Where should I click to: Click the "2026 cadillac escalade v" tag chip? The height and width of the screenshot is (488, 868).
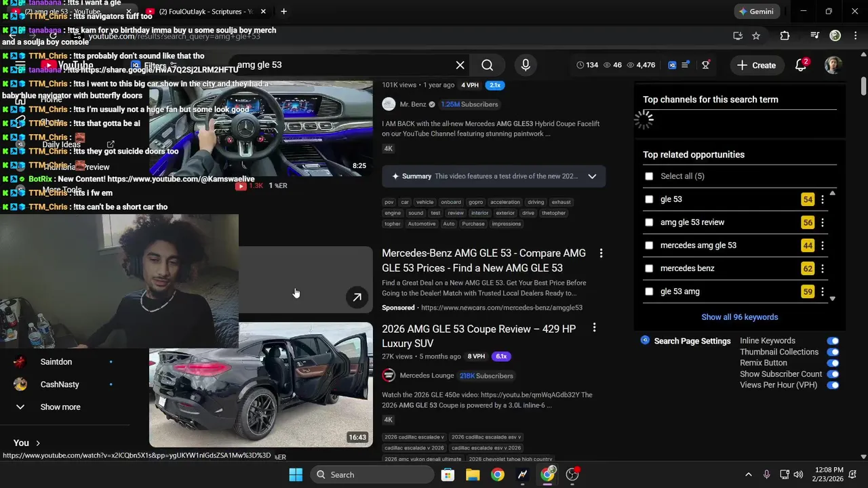point(414,437)
